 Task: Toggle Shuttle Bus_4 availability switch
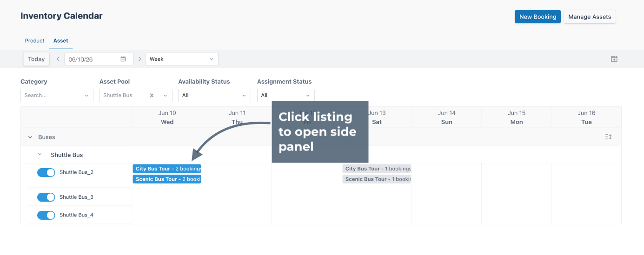pos(46,215)
